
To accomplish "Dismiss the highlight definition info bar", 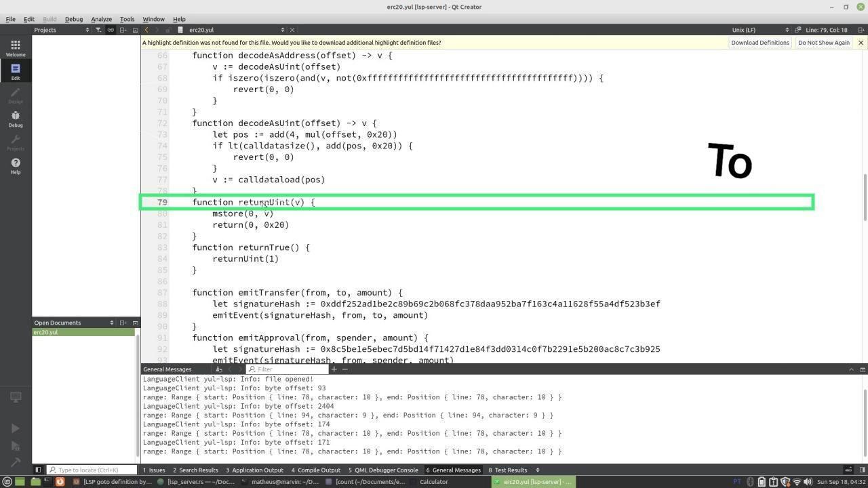I will 861,43.
